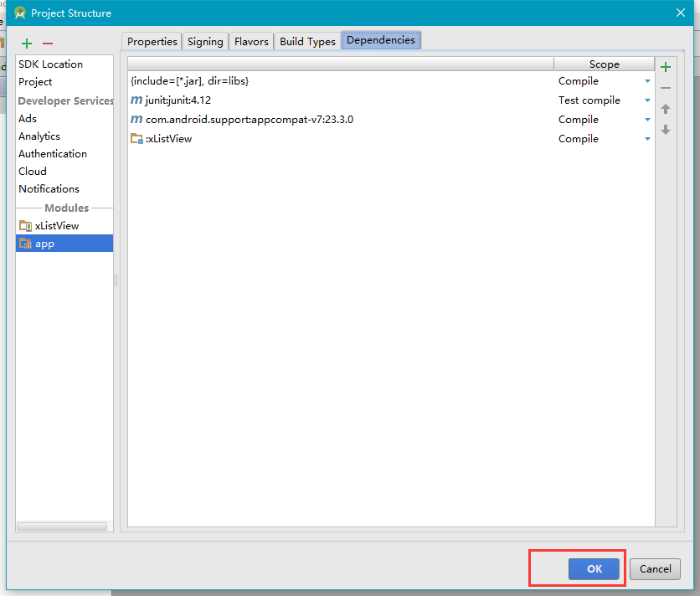700x596 pixels.
Task: Click the module folder icon beside :xListView dependency
Action: pos(136,138)
